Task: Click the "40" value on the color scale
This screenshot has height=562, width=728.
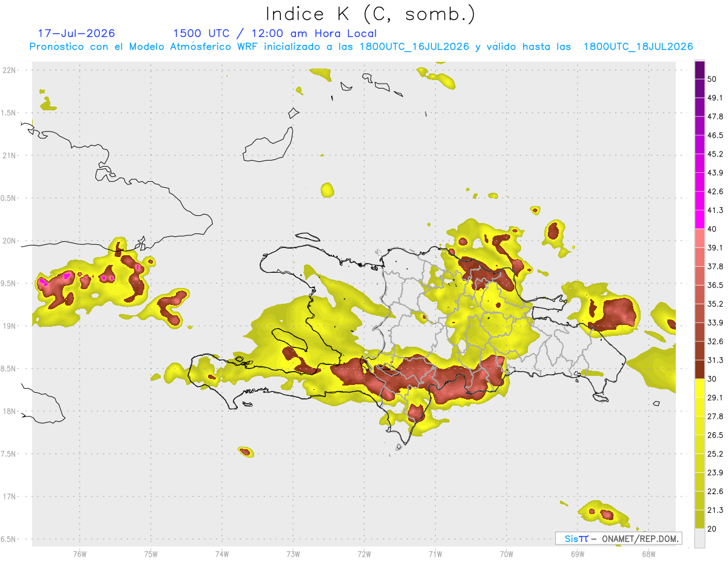Action: (712, 229)
